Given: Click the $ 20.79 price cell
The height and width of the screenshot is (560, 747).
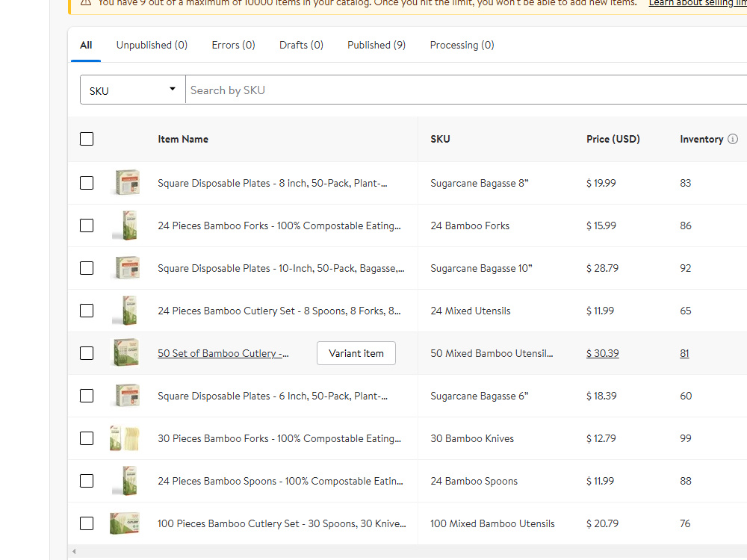Looking at the screenshot, I should [602, 523].
